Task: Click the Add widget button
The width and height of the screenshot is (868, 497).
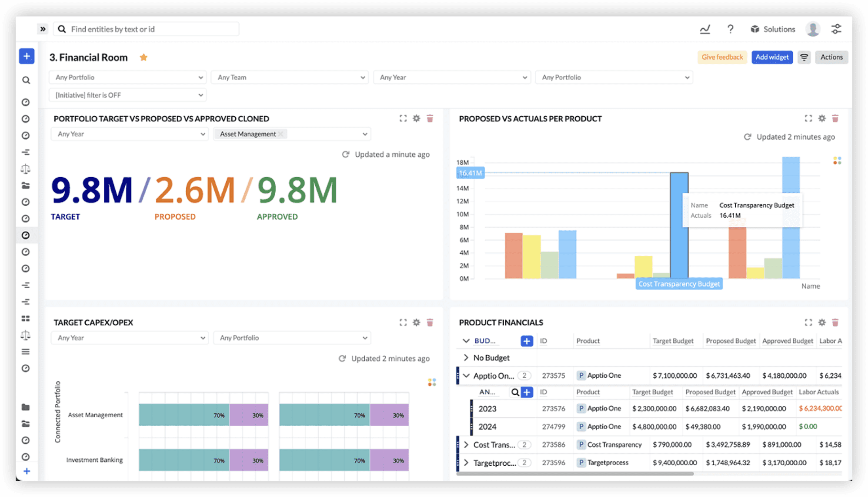Action: click(772, 57)
